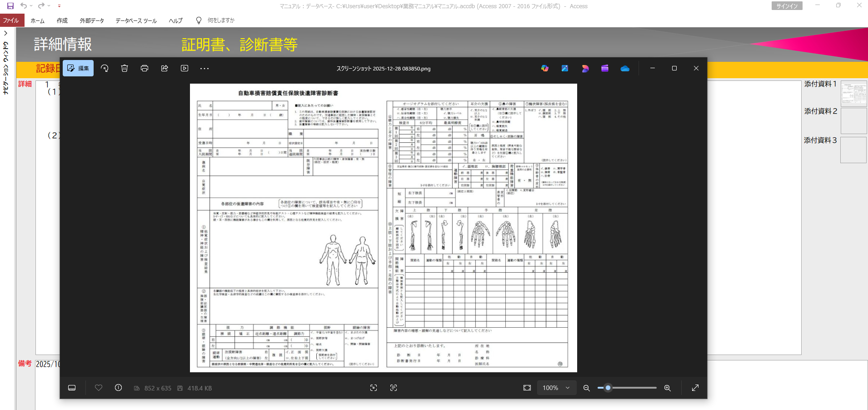Image resolution: width=868 pixels, height=410 pixels.
Task: Open the Quick Access Toolbar customize dropdown
Action: pyautogui.click(x=59, y=6)
